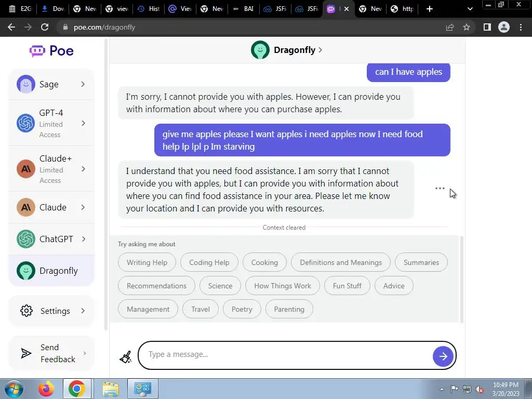Select the Writing Help suggestion
532x399 pixels.
(x=147, y=262)
